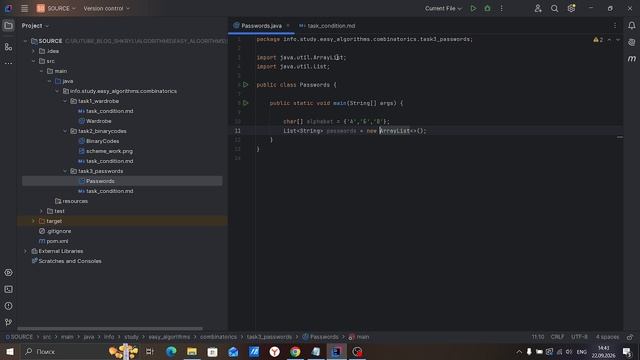Collapse the task1_wardrobe package
640x360 pixels.
(65, 101)
